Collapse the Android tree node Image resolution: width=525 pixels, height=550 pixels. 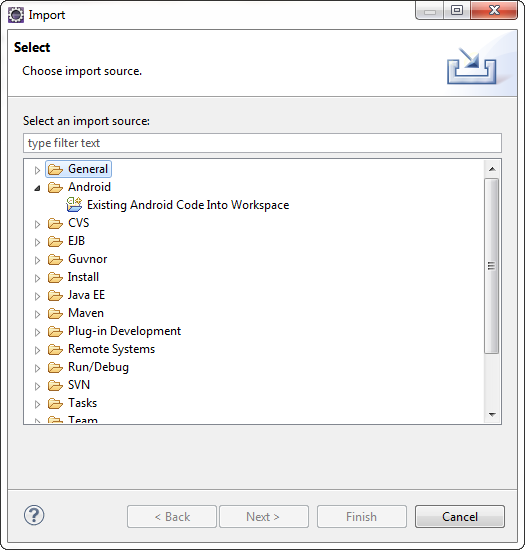pos(37,188)
